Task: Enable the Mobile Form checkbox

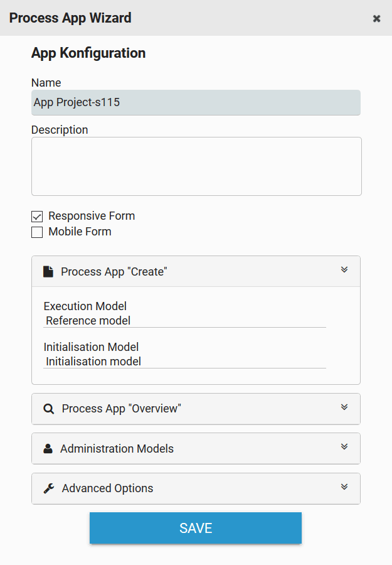Action: [x=37, y=232]
